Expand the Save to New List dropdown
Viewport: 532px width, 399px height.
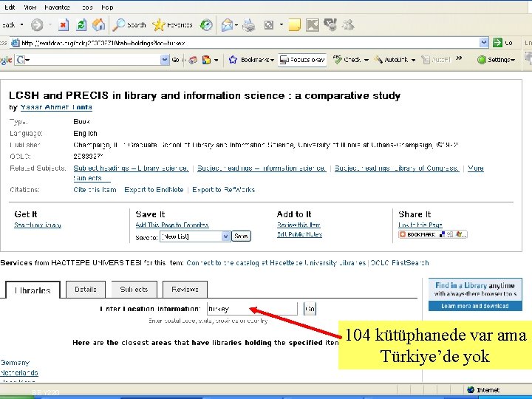225,236
